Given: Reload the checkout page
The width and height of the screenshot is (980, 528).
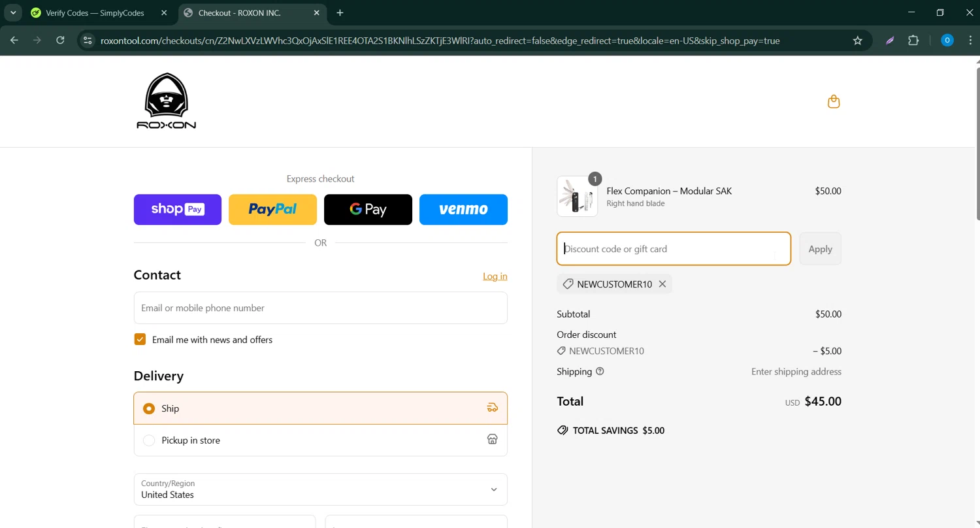Looking at the screenshot, I should [x=60, y=41].
